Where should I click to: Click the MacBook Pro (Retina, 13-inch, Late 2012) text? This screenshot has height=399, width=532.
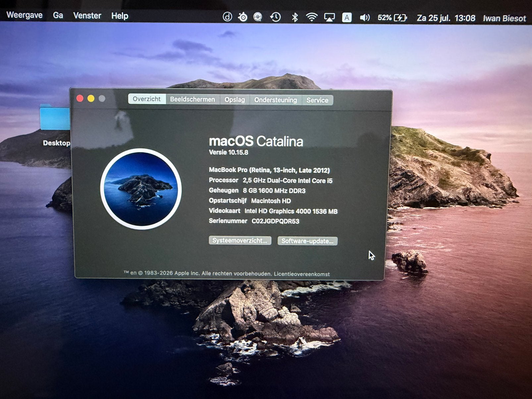coord(269,170)
